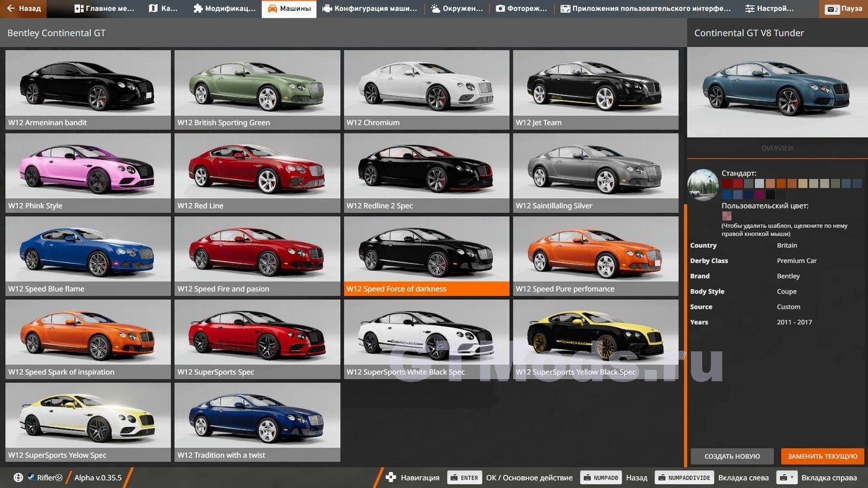This screenshot has width=868, height=488.
Task: Click the asterisk key hint for Вкладка справа
Action: tap(787, 478)
